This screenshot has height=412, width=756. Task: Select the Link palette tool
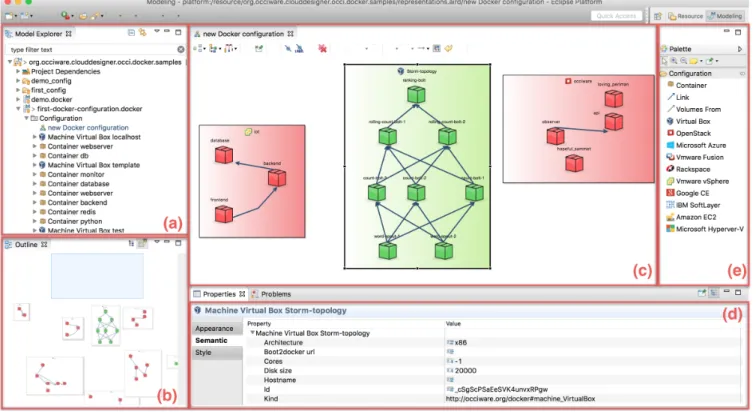click(x=678, y=97)
